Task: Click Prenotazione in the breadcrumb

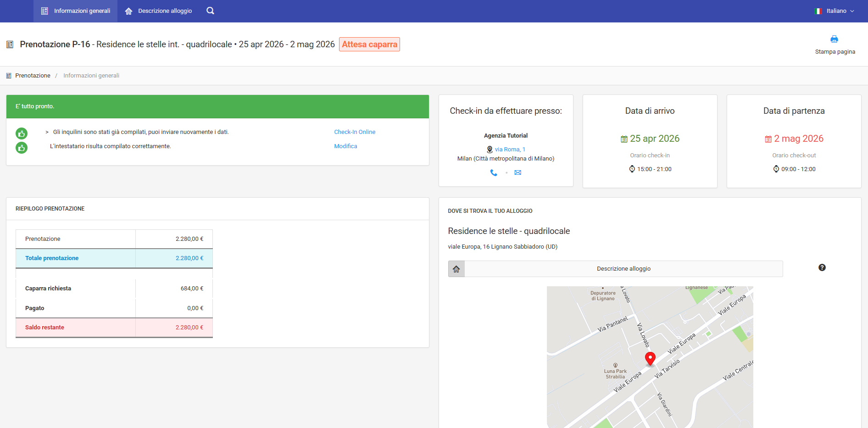Action: coord(33,76)
